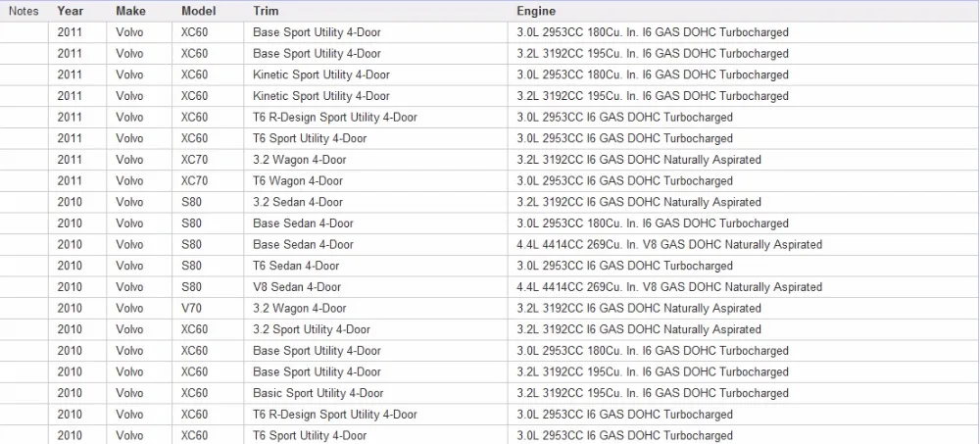Image resolution: width=980 pixels, height=444 pixels.
Task: Click the 3.0L 180Cu. engine in Base Sedan row
Action: pyautogui.click(x=744, y=223)
